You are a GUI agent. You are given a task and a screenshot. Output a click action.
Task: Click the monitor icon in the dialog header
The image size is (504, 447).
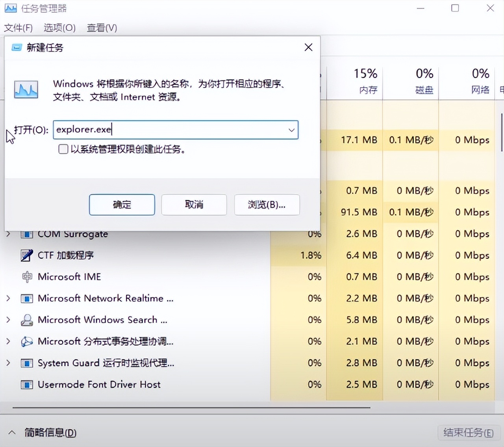(26, 89)
